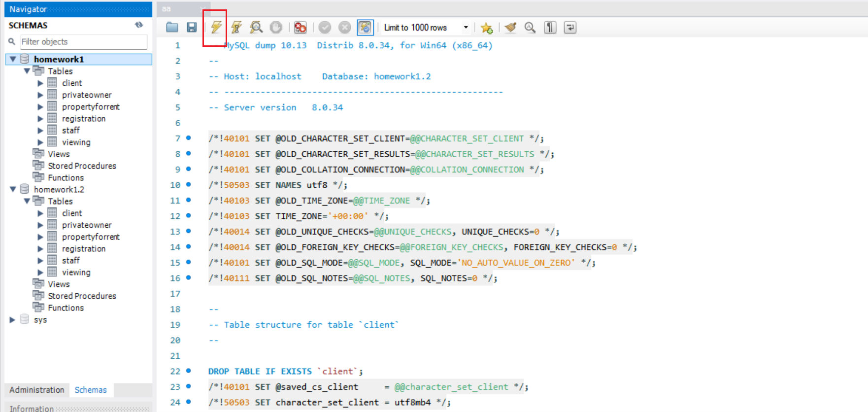
Task: Click the staff table icon under homework1.2
Action: pos(52,260)
